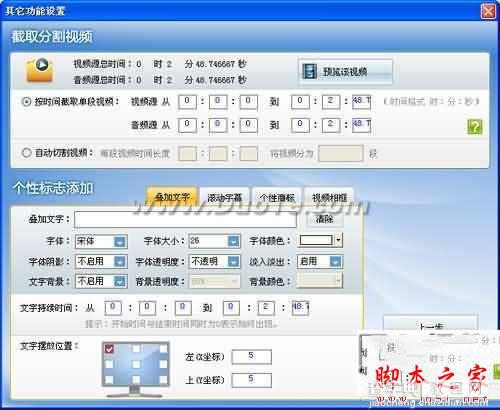Select 按时间截取单段视频 radio option
500x410 pixels.
26,101
